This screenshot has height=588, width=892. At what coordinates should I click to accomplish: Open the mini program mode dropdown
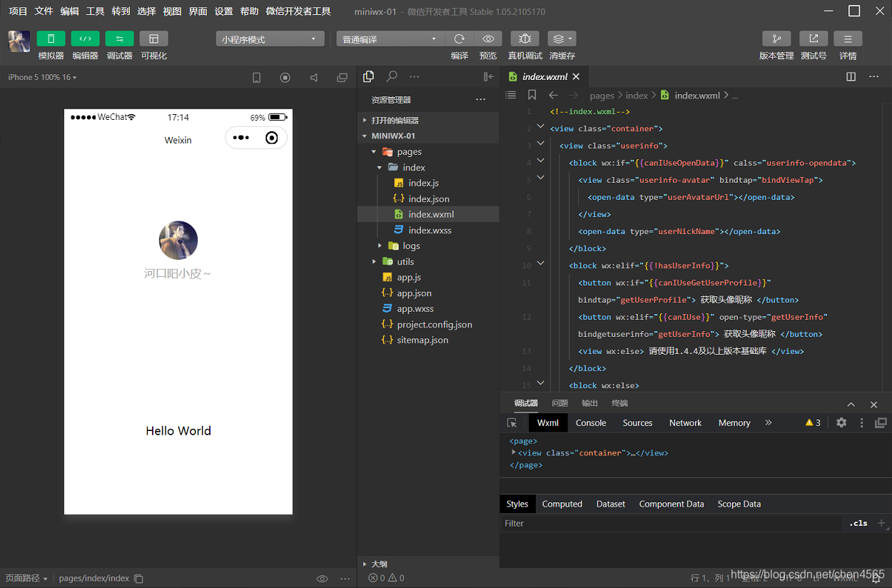(x=270, y=39)
